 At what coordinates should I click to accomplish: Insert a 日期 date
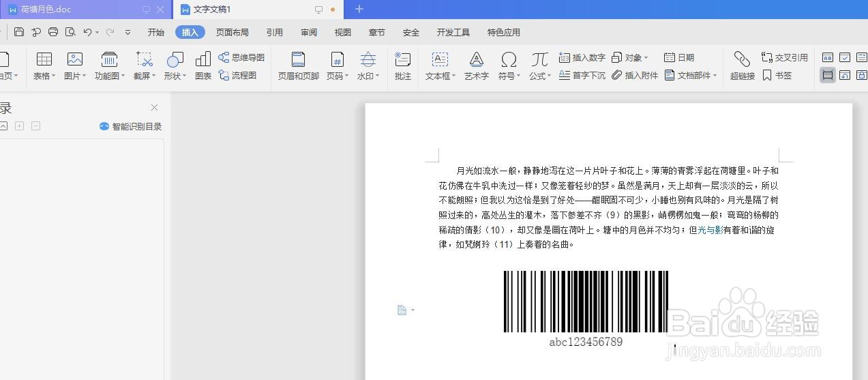point(679,58)
